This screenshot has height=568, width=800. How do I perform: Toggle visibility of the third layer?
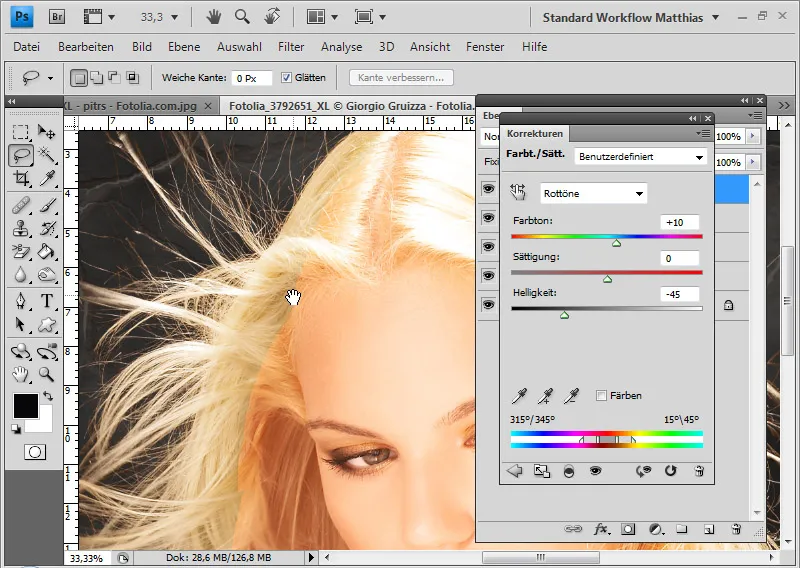click(x=488, y=247)
